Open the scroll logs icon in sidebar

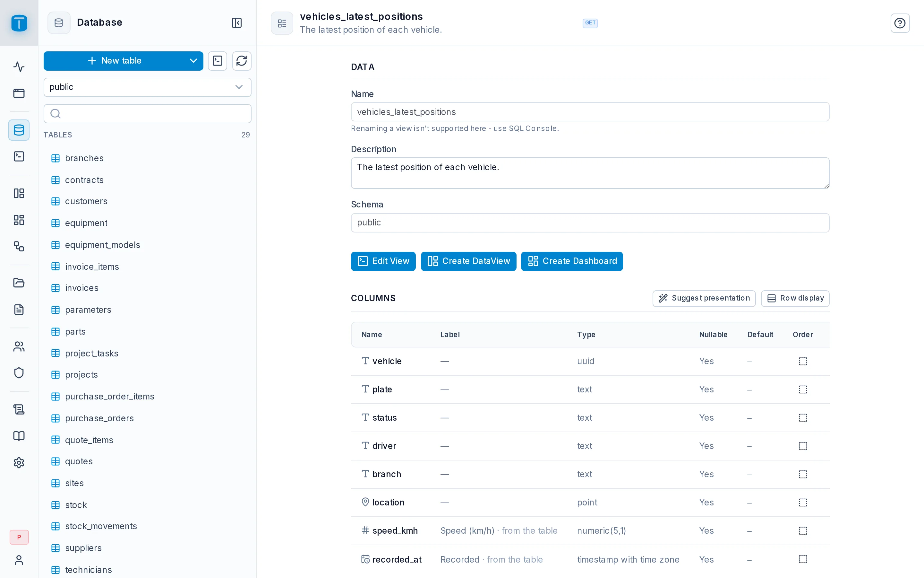click(19, 409)
